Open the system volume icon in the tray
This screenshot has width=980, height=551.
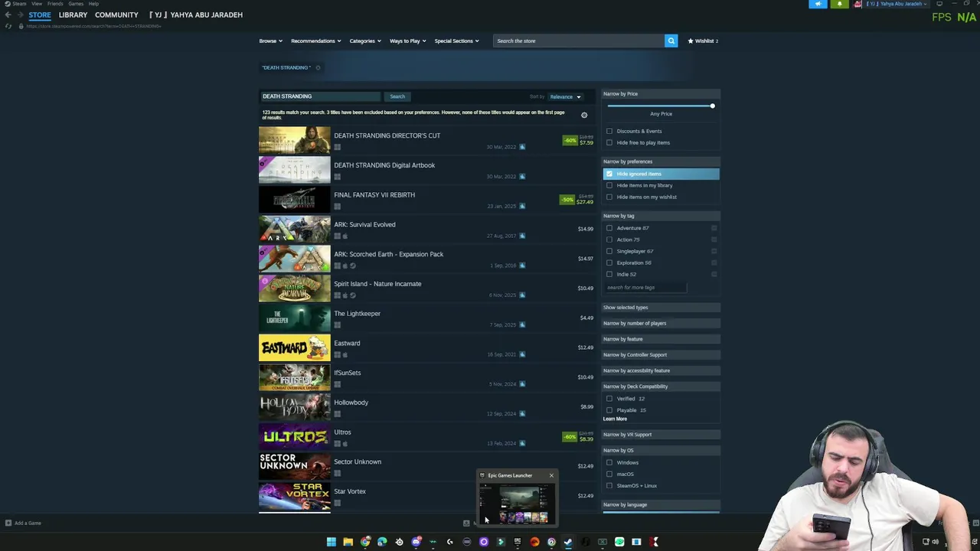(x=935, y=542)
